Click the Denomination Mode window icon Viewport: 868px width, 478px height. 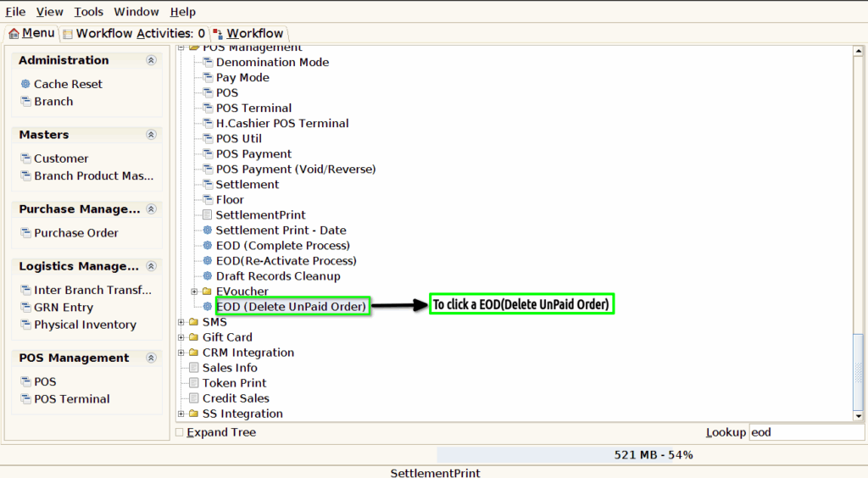(x=208, y=62)
